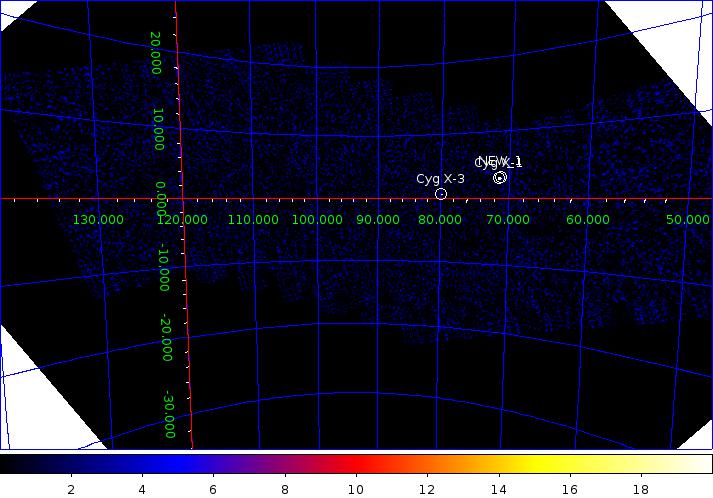Click the 20.000 latitude axis label
This screenshot has width=713, height=498.
click(156, 53)
